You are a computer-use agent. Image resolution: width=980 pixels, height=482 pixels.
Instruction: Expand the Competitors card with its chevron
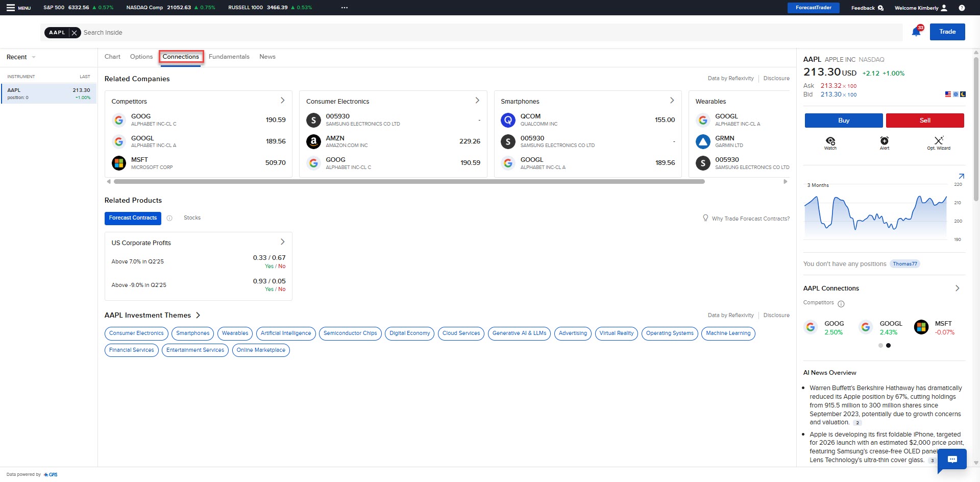click(283, 101)
